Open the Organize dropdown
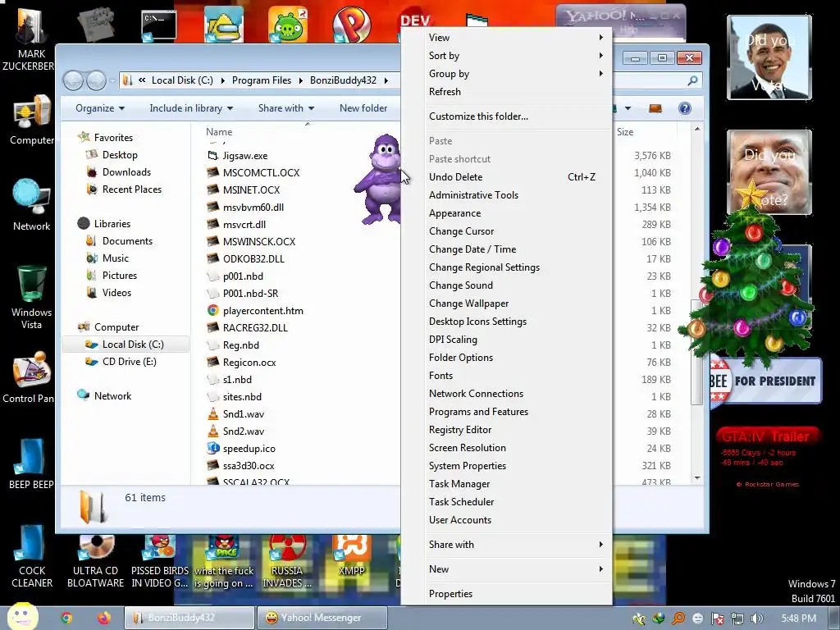 click(x=99, y=108)
